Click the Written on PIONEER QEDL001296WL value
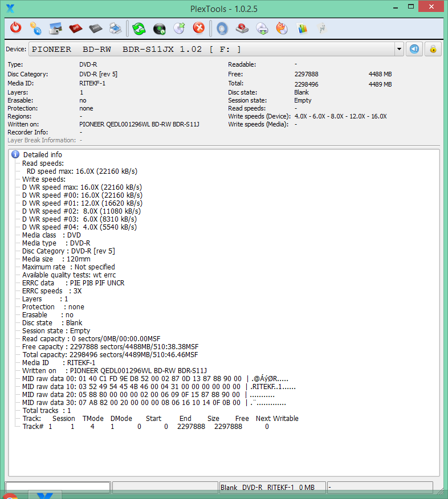Screen dimensions: 448x499 139,124
